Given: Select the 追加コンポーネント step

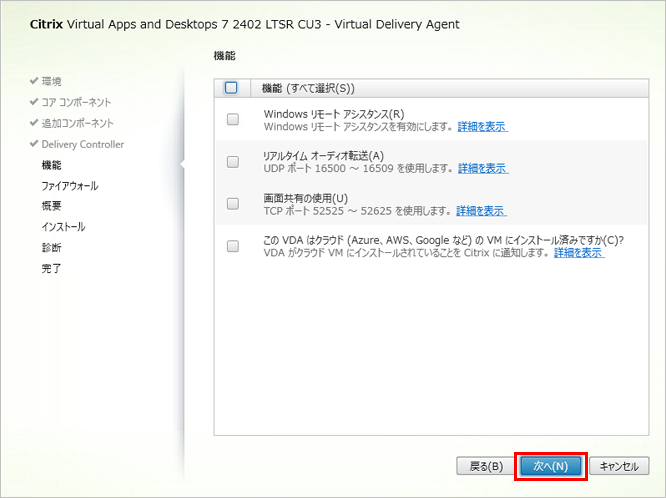Looking at the screenshot, I should [77, 123].
